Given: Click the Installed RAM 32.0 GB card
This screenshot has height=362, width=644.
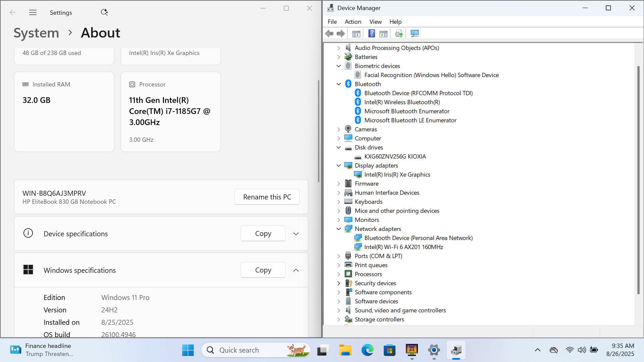Looking at the screenshot, I should point(64,112).
